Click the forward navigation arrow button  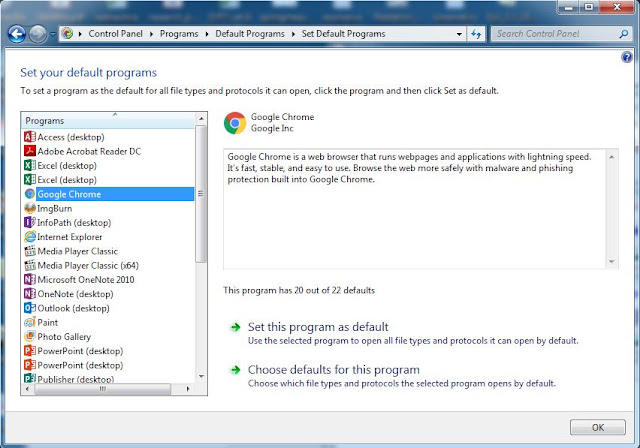point(38,34)
